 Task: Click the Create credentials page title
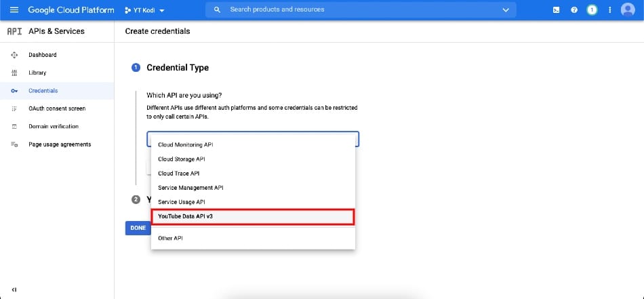157,31
